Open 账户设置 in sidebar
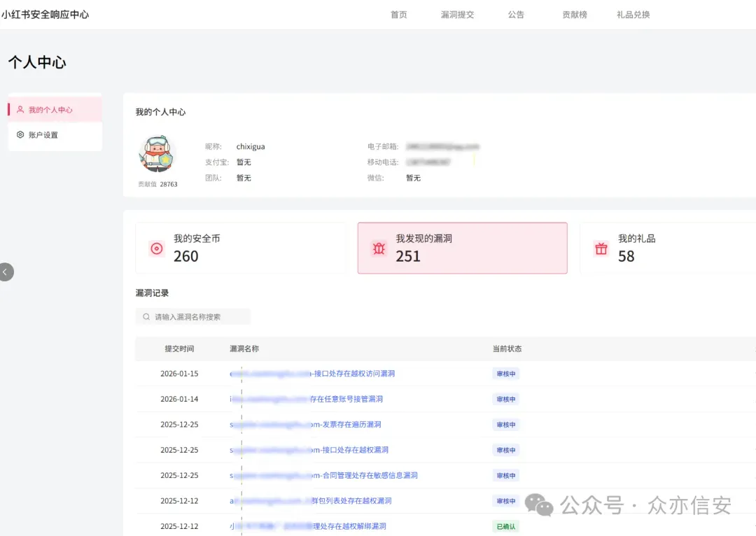The width and height of the screenshot is (756, 536). coord(55,134)
